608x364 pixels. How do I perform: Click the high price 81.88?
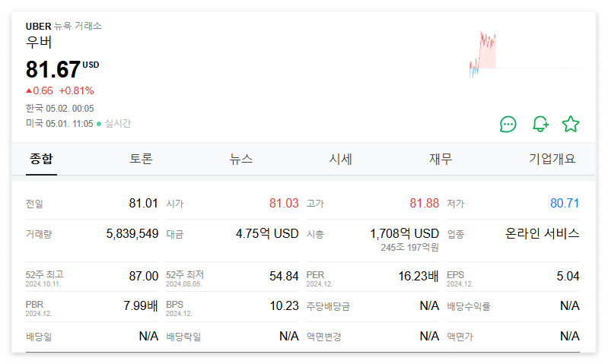pos(424,203)
